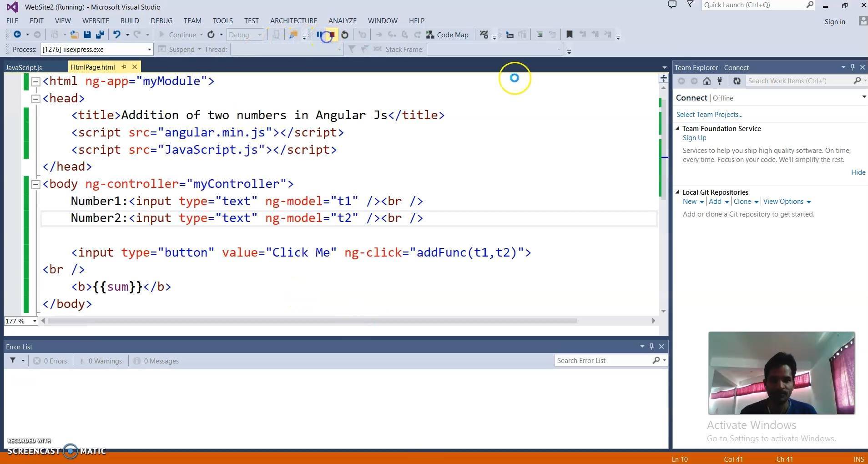Click the editor horizontal scrollbar

[x=312, y=321]
